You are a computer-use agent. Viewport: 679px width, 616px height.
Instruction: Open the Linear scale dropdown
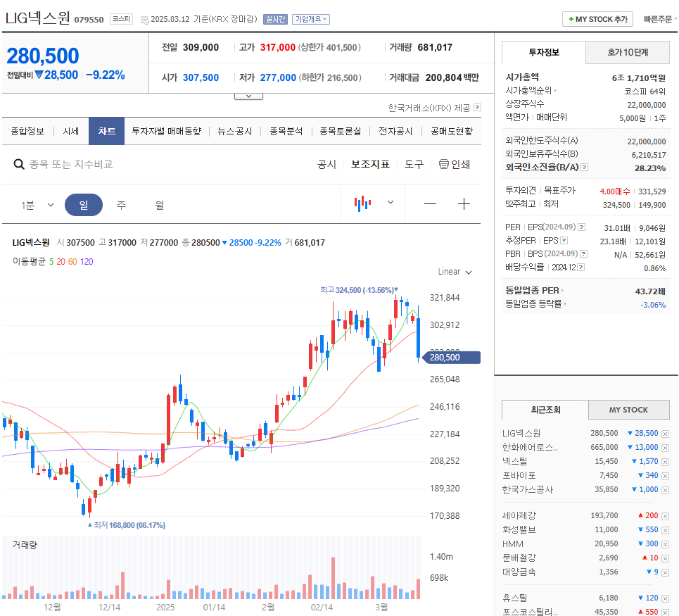click(x=454, y=272)
